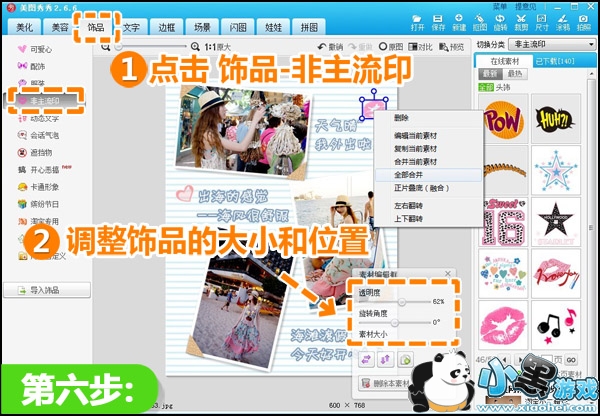Switch to the 文字 tab
Viewport: 600px width, 416px height.
[131, 27]
